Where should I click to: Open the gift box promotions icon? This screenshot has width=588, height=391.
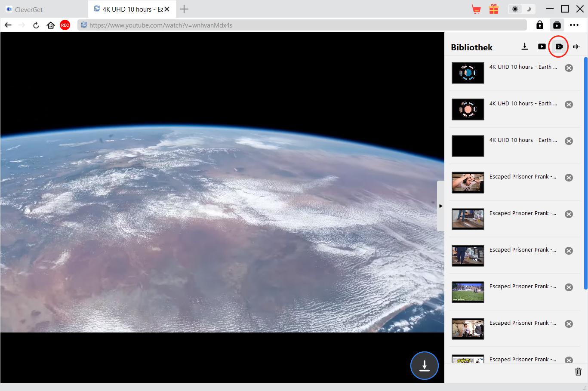pos(493,9)
